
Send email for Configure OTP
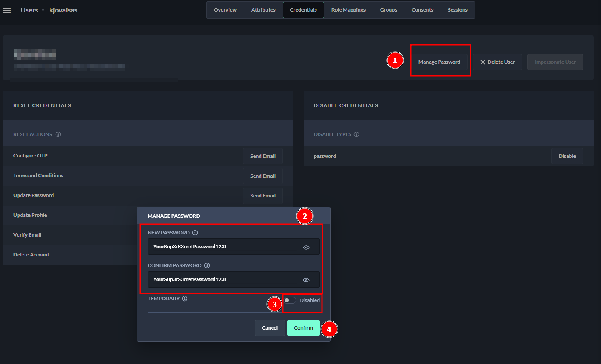pyautogui.click(x=263, y=156)
